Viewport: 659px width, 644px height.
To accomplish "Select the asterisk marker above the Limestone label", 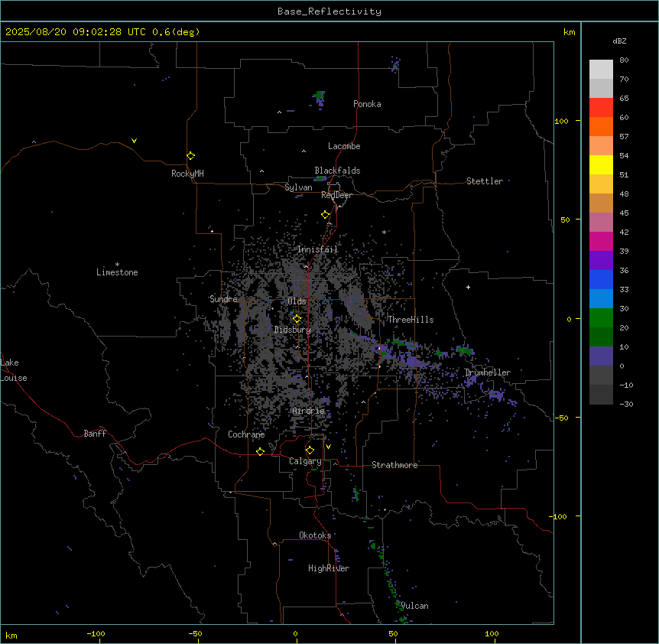I will [x=117, y=265].
